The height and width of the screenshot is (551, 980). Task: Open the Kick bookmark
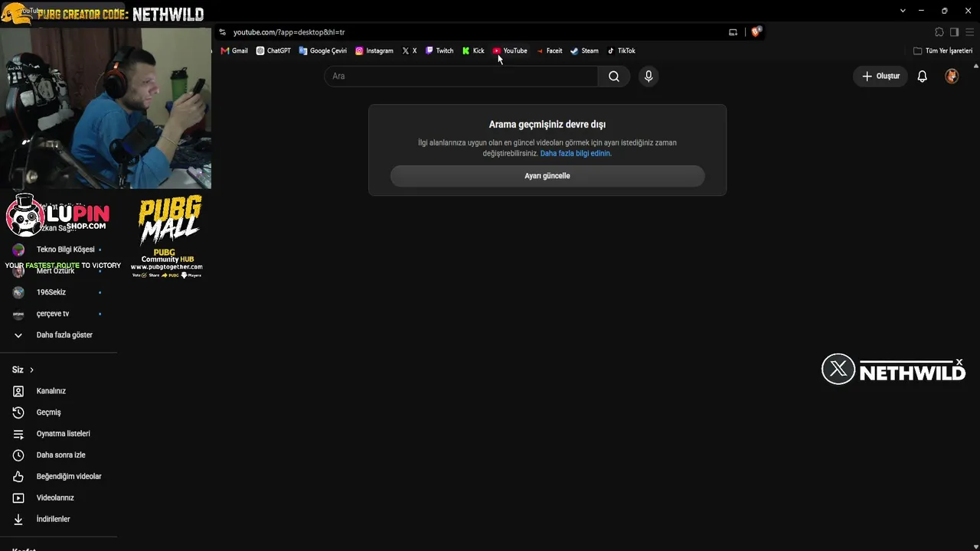click(x=473, y=51)
